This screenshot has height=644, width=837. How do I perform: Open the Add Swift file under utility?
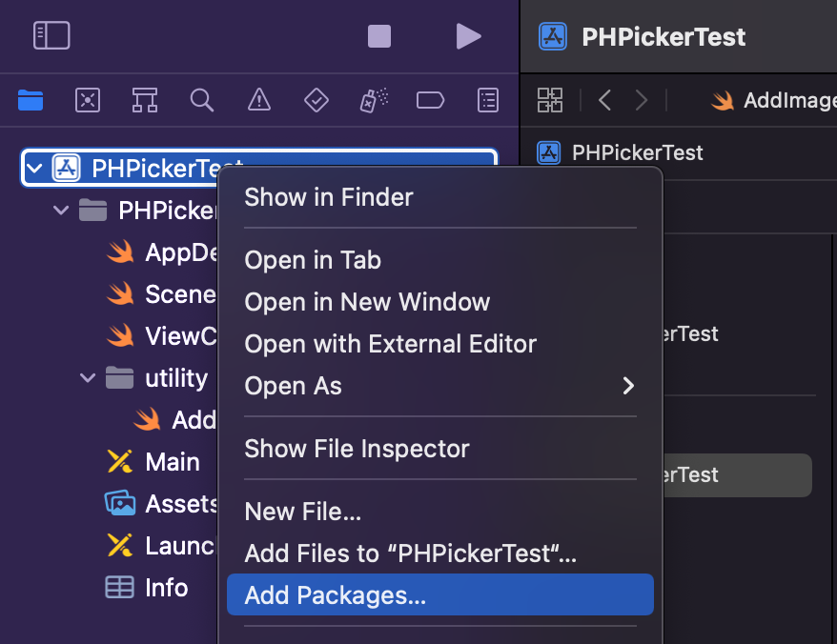click(x=174, y=420)
